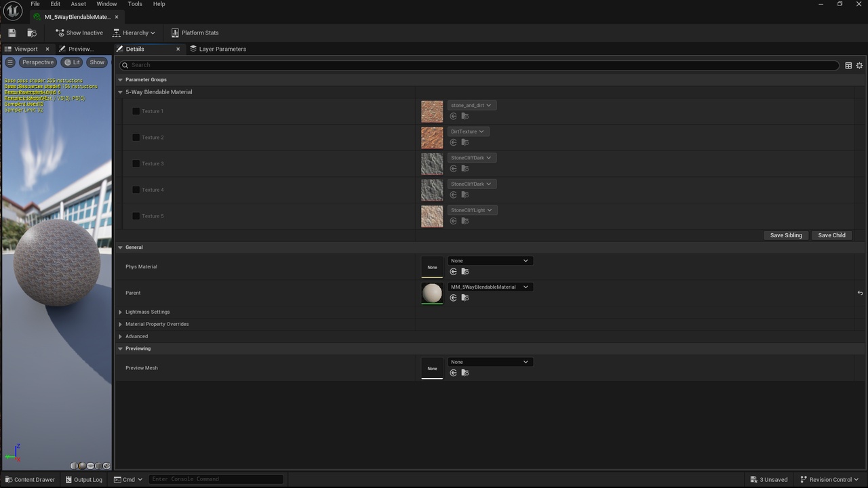Open stone_and_dirt texture dropdown
The height and width of the screenshot is (488, 868).
pyautogui.click(x=472, y=105)
